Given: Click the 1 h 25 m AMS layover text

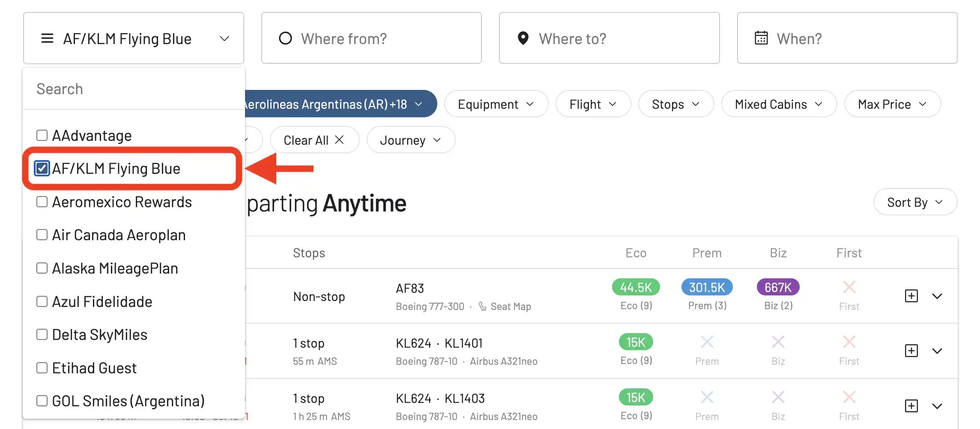Looking at the screenshot, I should pyautogui.click(x=322, y=416).
